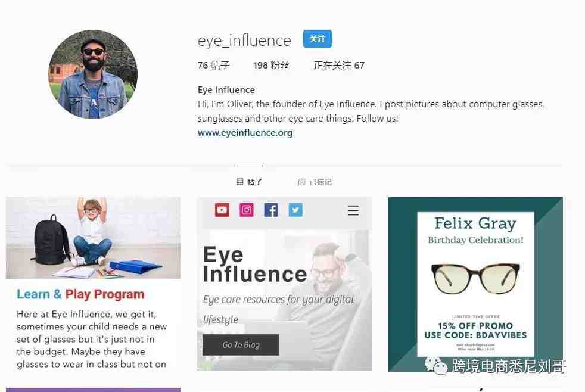Click the Twitter icon in post image

coord(295,210)
